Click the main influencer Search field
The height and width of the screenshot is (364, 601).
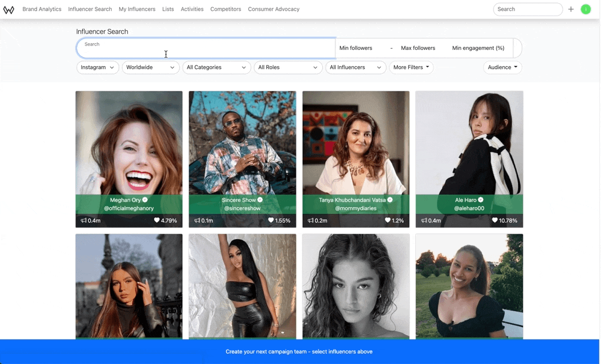[206, 48]
